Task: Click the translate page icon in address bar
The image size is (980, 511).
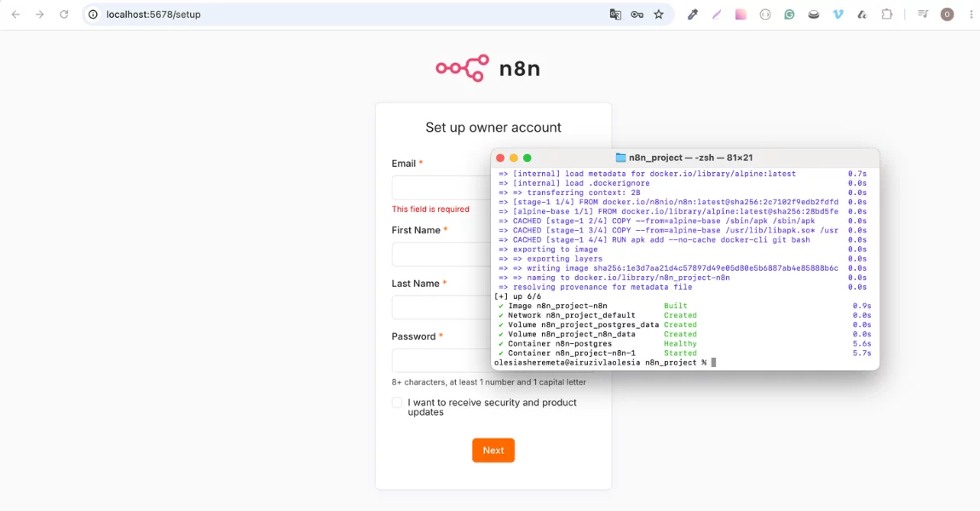Action: (615, 14)
